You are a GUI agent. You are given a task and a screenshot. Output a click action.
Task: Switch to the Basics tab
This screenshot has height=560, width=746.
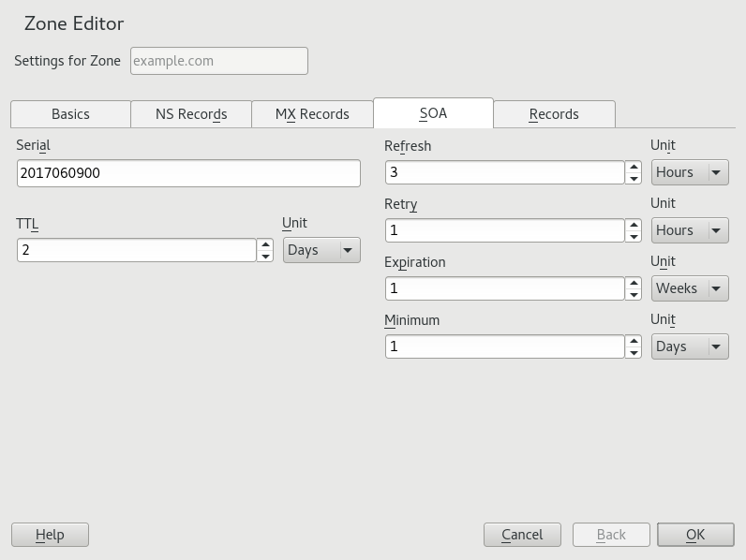[70, 114]
